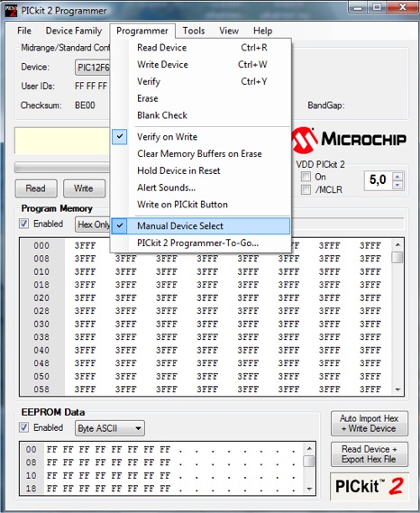420x513 pixels.
Task: Open PICkit 2 Programmer-To-Go wizard
Action: point(200,243)
